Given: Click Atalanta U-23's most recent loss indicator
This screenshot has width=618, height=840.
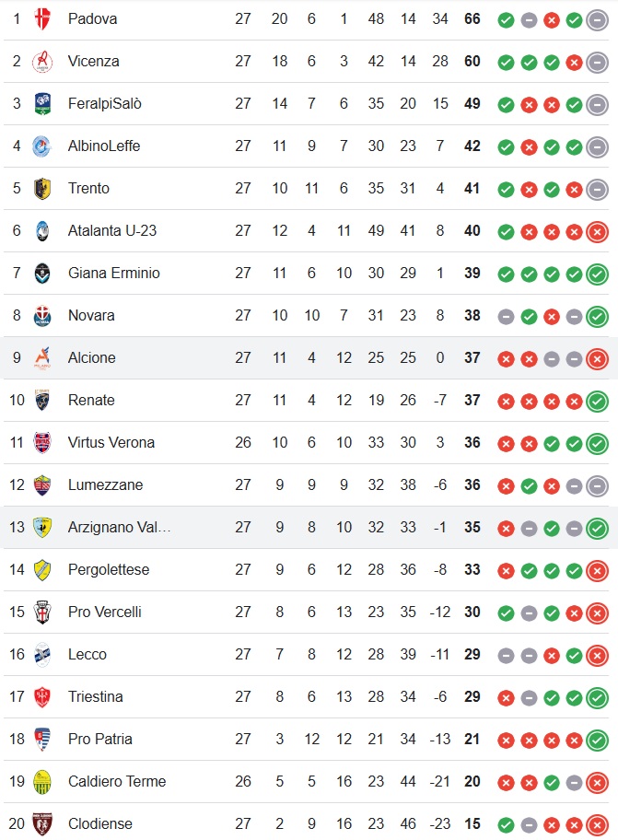Looking at the screenshot, I should 597,231.
